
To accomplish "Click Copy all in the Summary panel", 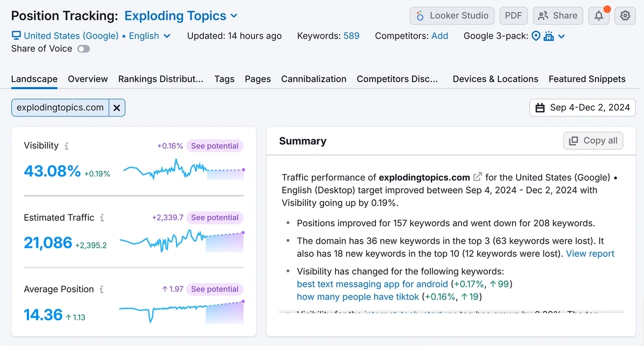I will click(593, 140).
